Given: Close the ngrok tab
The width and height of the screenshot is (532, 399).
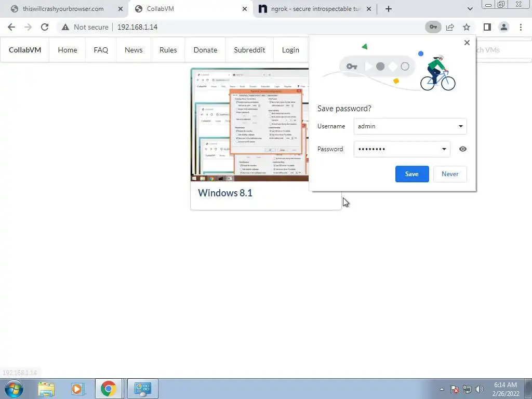Looking at the screenshot, I should click(x=369, y=9).
